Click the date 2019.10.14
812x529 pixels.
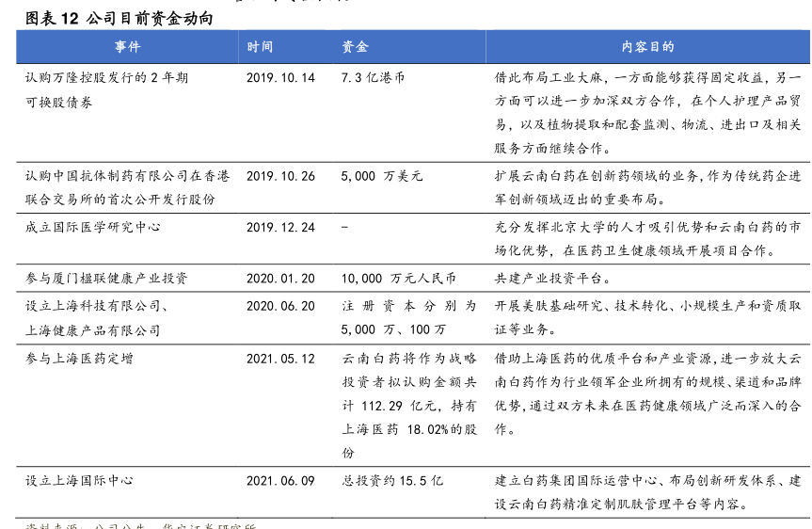click(x=280, y=78)
